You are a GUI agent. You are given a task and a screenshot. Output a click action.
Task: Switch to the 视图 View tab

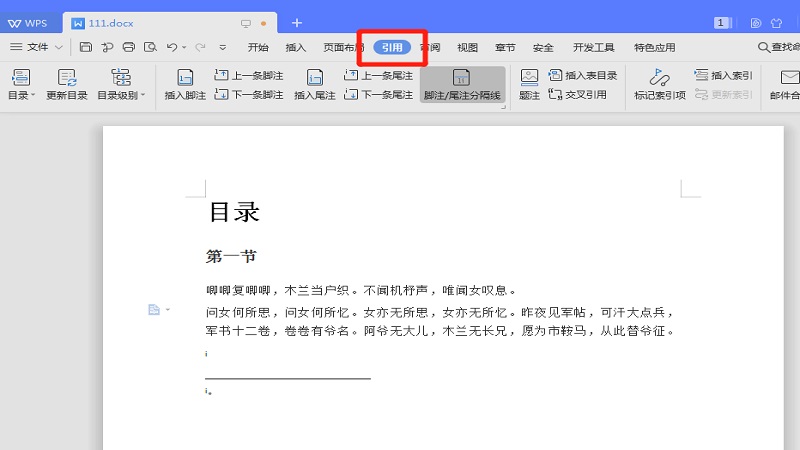(467, 47)
